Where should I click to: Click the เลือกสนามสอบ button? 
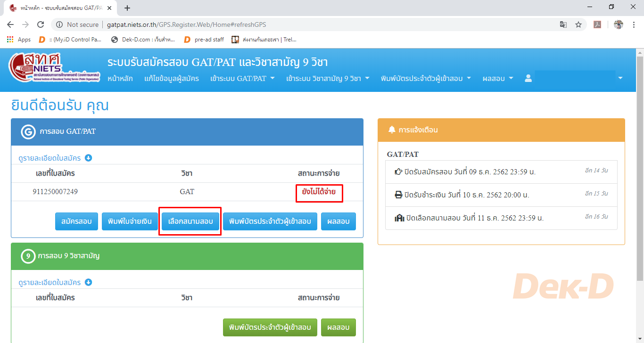click(190, 221)
